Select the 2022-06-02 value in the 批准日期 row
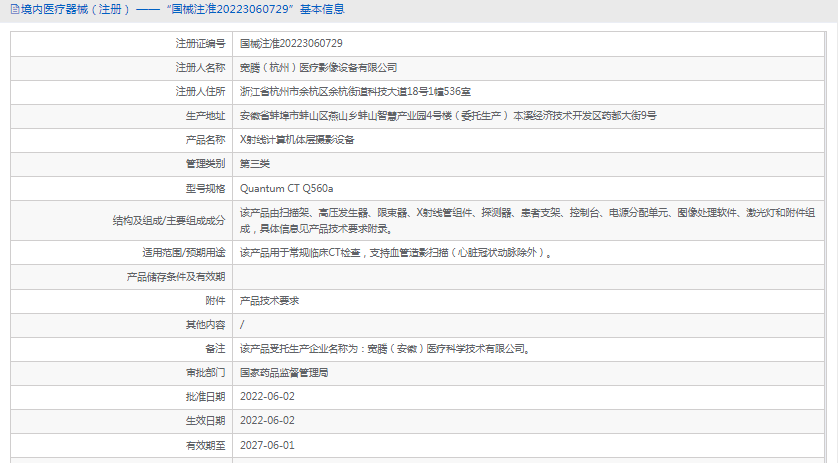838x463 pixels. [x=267, y=397]
